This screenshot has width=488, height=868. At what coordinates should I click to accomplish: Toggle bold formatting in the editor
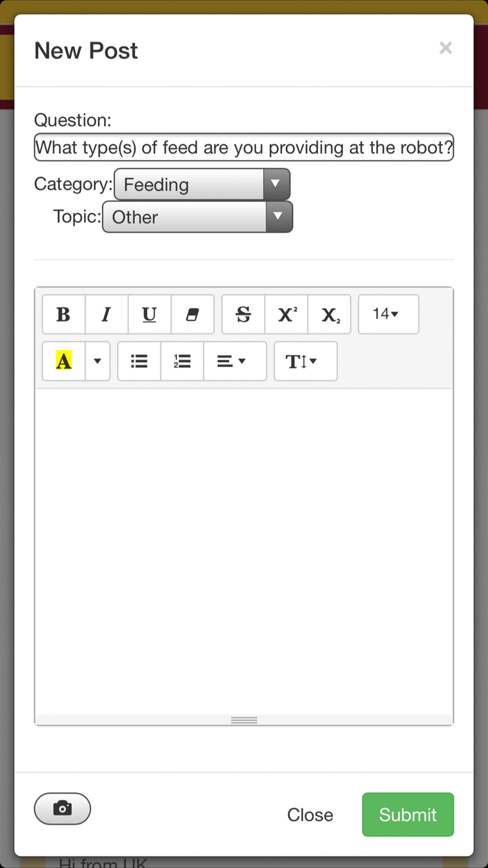tap(64, 314)
